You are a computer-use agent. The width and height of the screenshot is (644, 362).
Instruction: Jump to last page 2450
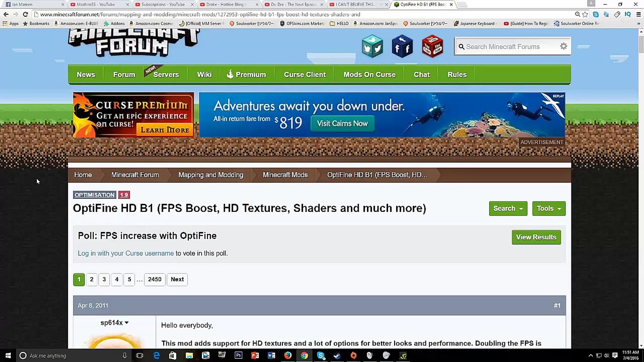[155, 279]
